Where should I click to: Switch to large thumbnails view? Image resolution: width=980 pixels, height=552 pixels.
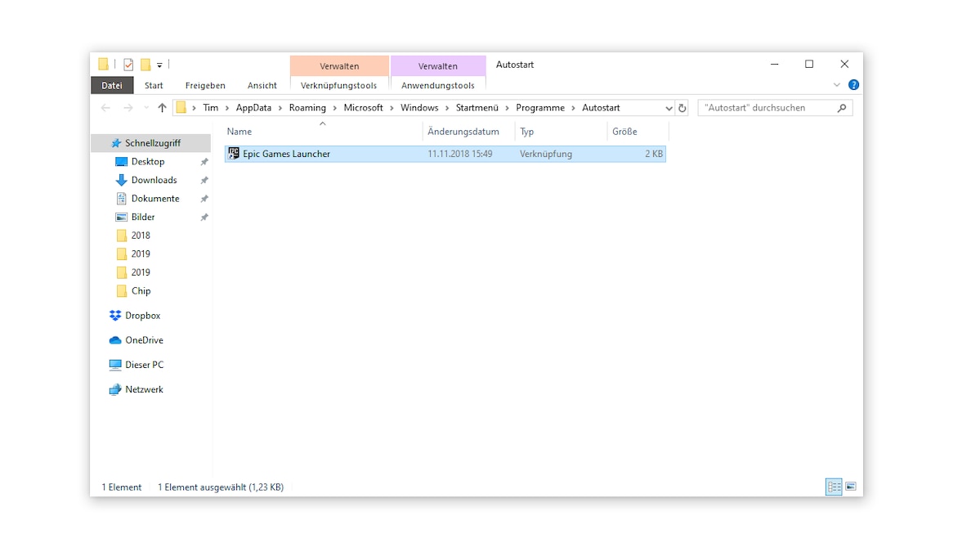(x=850, y=487)
